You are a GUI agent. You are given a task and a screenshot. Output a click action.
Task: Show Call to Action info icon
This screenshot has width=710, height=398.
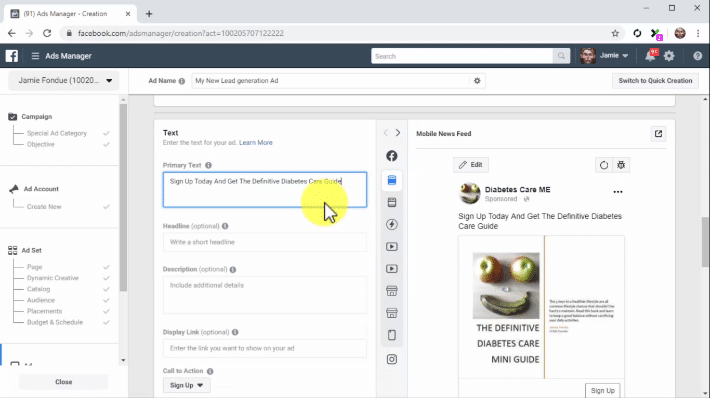(210, 371)
